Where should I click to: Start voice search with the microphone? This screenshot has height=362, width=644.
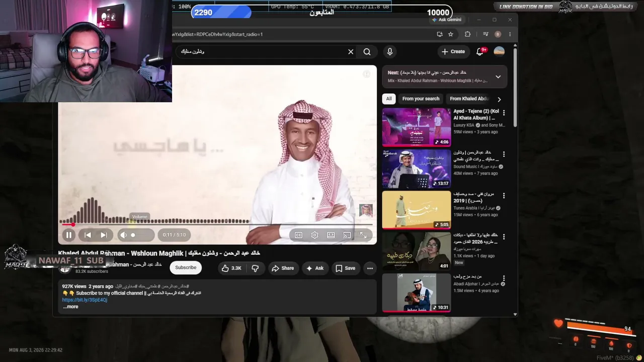(389, 51)
